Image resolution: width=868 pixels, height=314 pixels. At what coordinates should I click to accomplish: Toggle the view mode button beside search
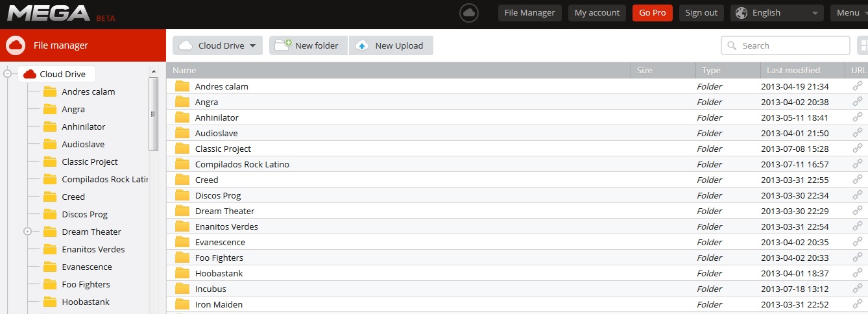point(863,45)
